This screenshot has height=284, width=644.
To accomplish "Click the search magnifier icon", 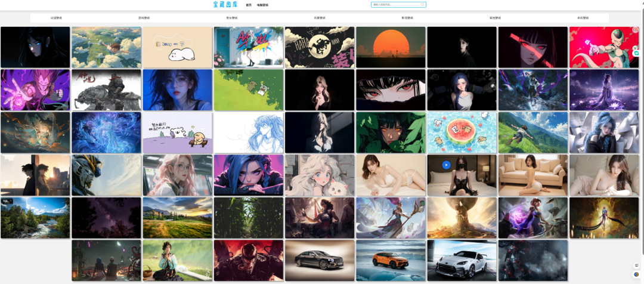I will (x=423, y=4).
